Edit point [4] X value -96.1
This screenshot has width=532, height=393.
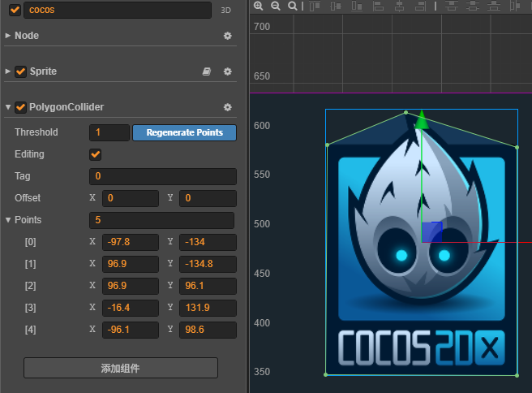coord(131,330)
